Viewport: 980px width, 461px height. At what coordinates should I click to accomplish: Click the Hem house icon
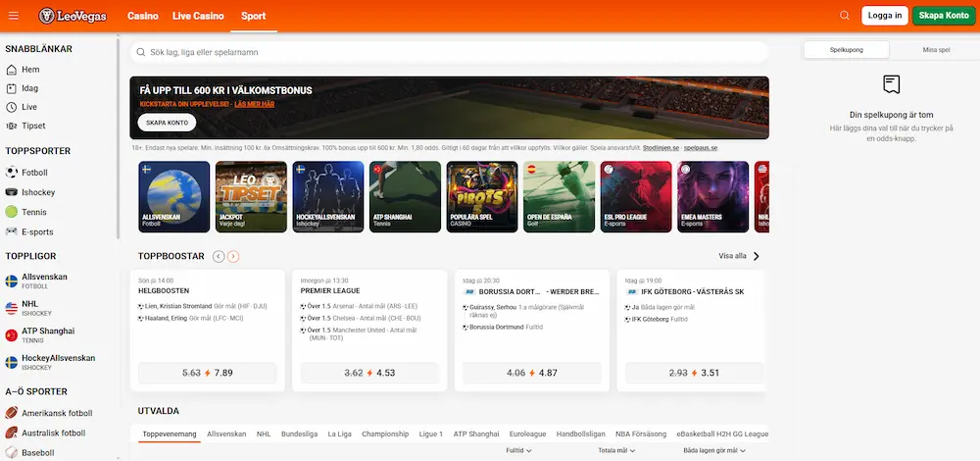tap(11, 70)
